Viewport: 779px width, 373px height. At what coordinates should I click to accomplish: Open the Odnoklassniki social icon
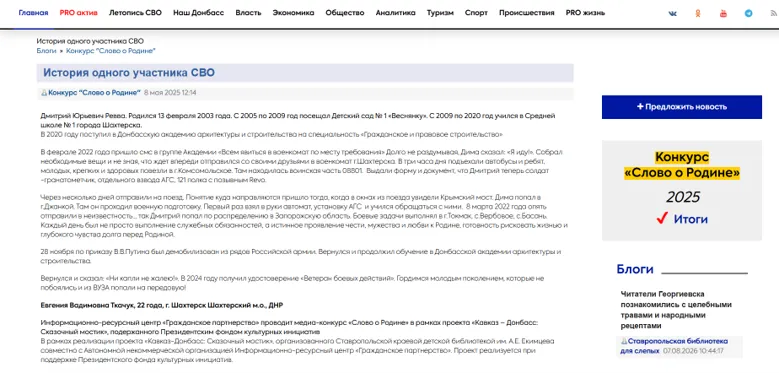pos(698,13)
